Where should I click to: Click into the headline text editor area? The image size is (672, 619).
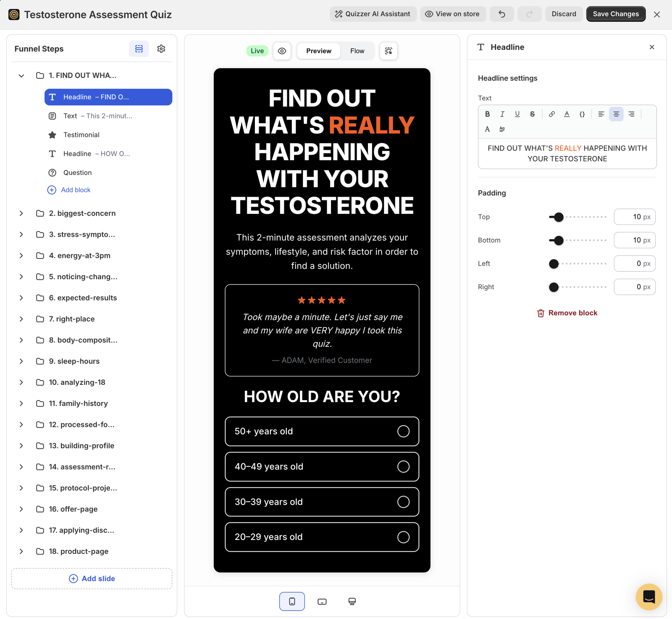click(567, 153)
